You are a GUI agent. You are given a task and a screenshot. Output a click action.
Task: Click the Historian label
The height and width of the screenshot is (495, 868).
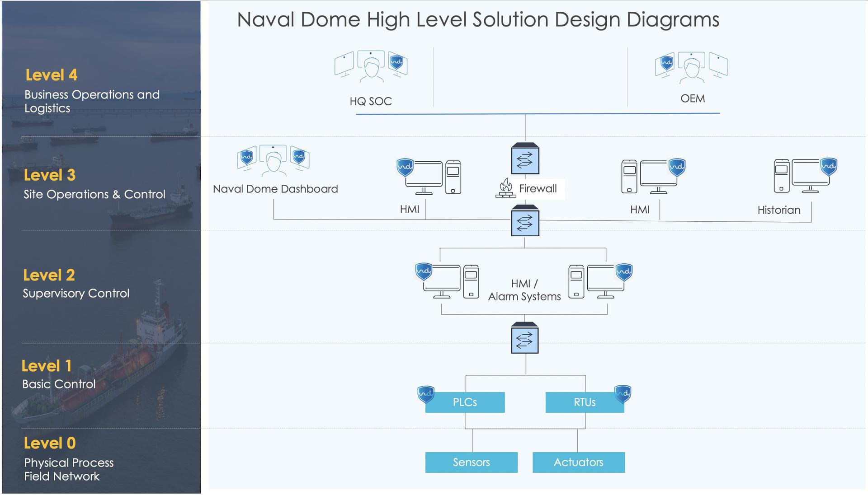coord(779,210)
